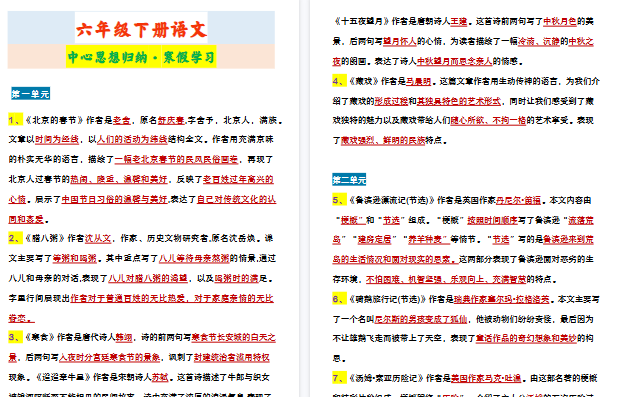The height and width of the screenshot is (397, 617).
Task: Click the underlined poet name "韩翃"
Action: tap(124, 337)
